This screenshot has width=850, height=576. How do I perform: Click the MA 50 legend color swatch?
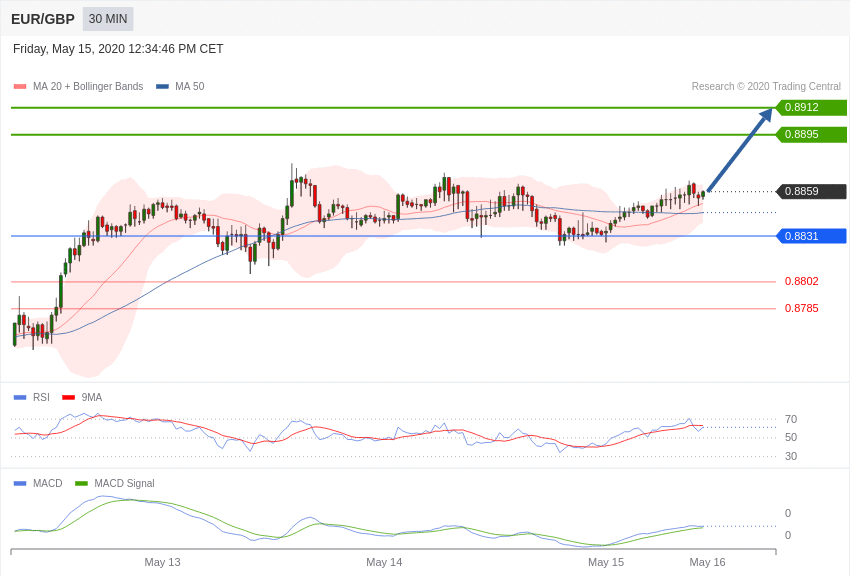point(162,87)
